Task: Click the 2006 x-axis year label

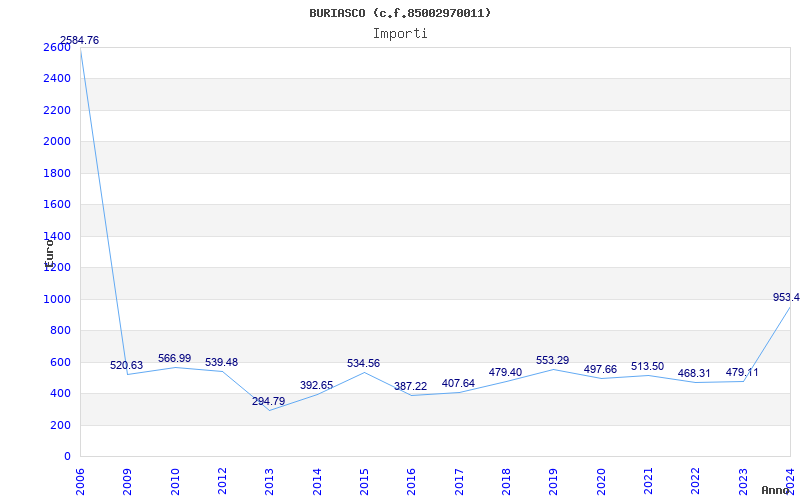Action: [80, 482]
